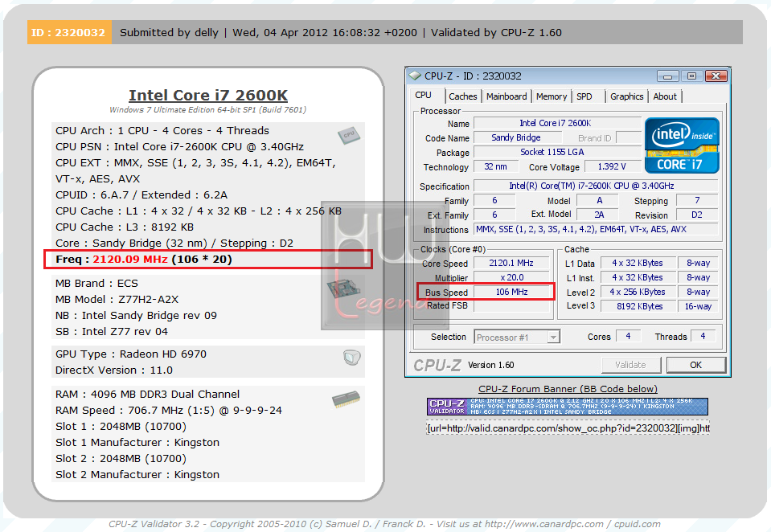Click the Submitted by delly header text

point(169,32)
